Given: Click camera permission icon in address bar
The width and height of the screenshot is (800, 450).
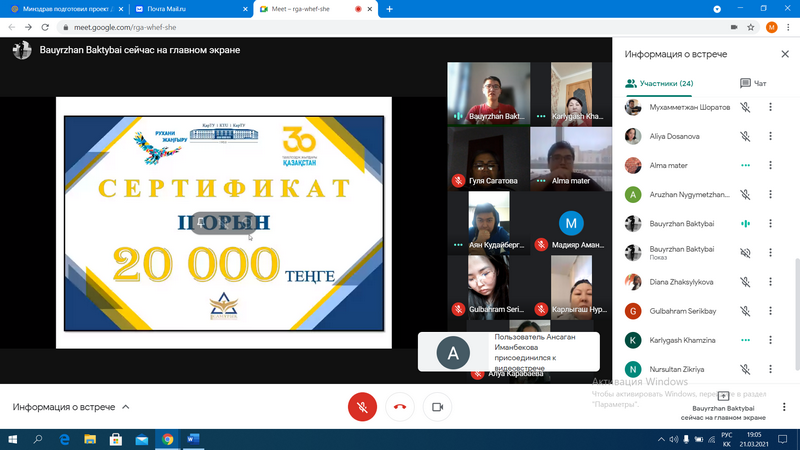Looking at the screenshot, I should [x=734, y=27].
